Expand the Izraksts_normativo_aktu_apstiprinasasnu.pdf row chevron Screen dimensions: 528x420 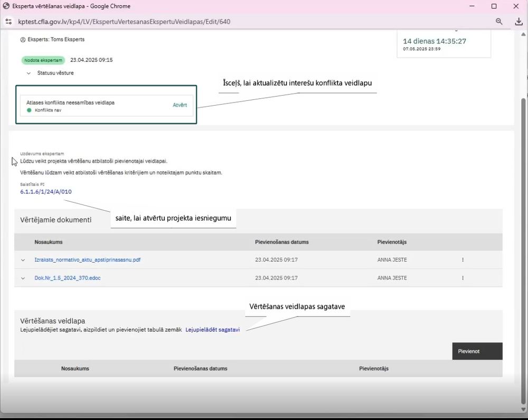point(23,260)
